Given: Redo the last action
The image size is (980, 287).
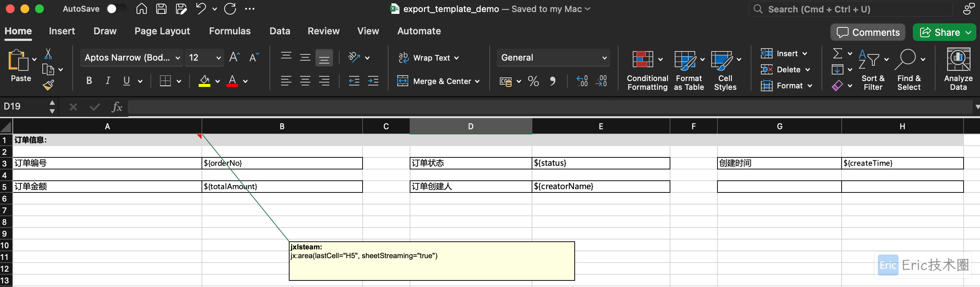Looking at the screenshot, I should (x=230, y=9).
